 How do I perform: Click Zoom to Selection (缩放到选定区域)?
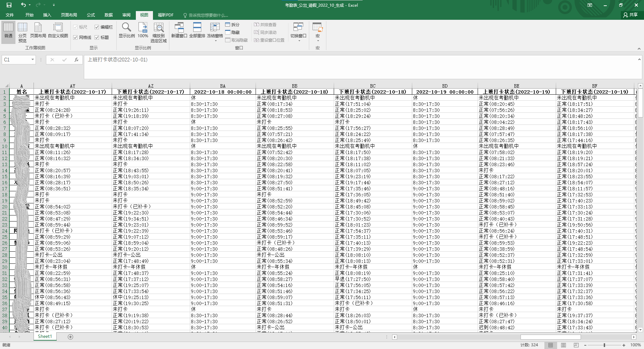(159, 32)
